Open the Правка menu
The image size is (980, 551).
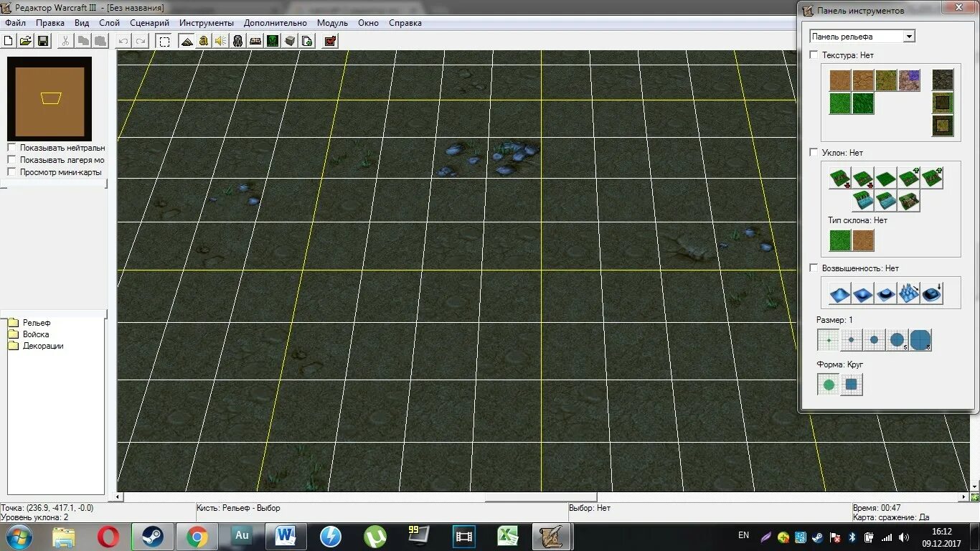(50, 23)
